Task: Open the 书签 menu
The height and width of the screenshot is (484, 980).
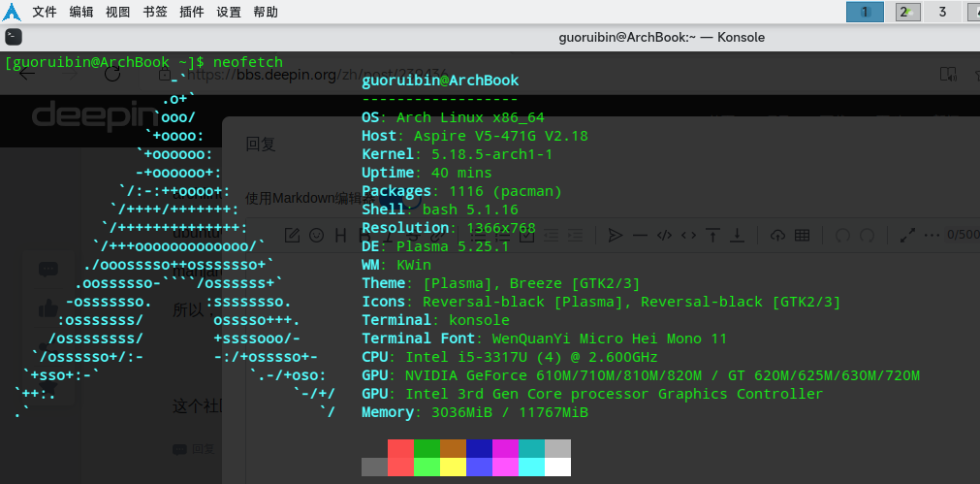Action: [x=154, y=12]
